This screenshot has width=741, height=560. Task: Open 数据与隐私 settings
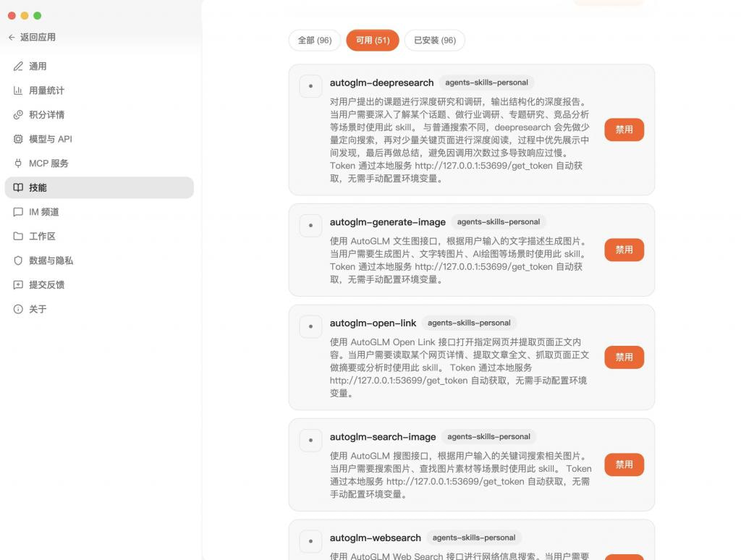tap(99, 260)
